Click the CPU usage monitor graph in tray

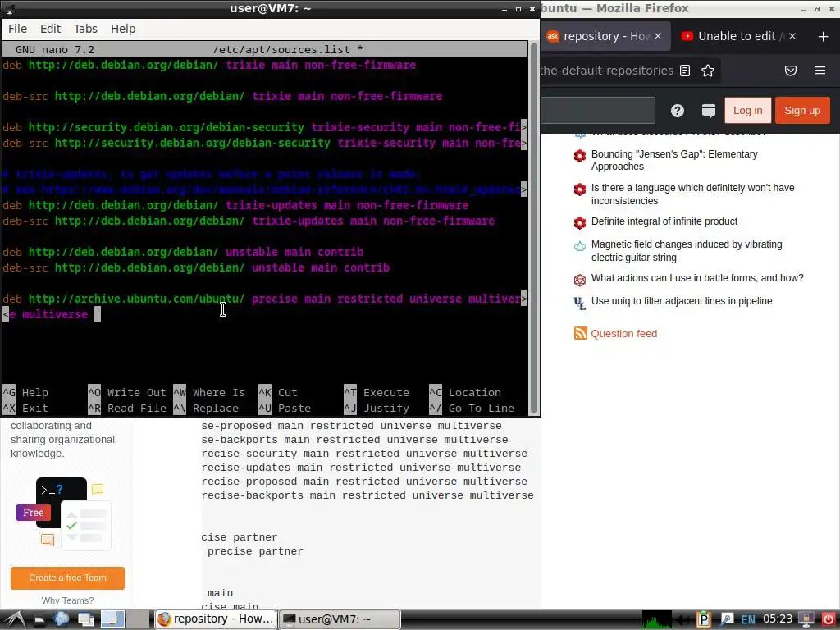click(656, 619)
